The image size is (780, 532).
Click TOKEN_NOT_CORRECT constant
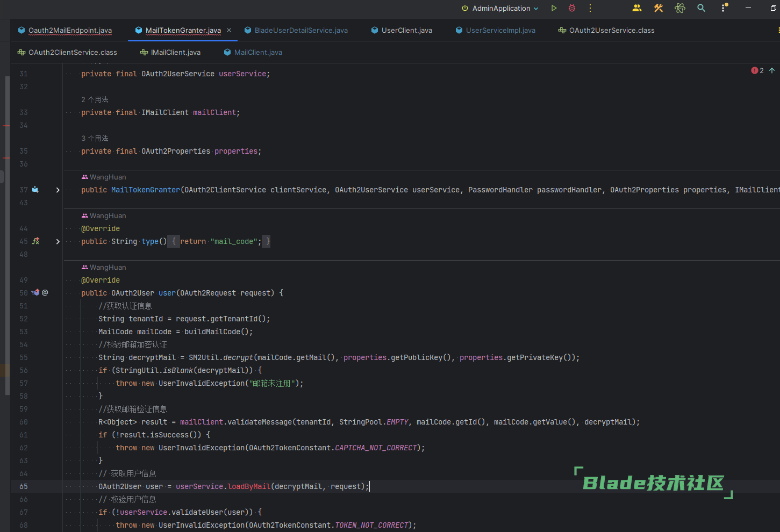371,525
